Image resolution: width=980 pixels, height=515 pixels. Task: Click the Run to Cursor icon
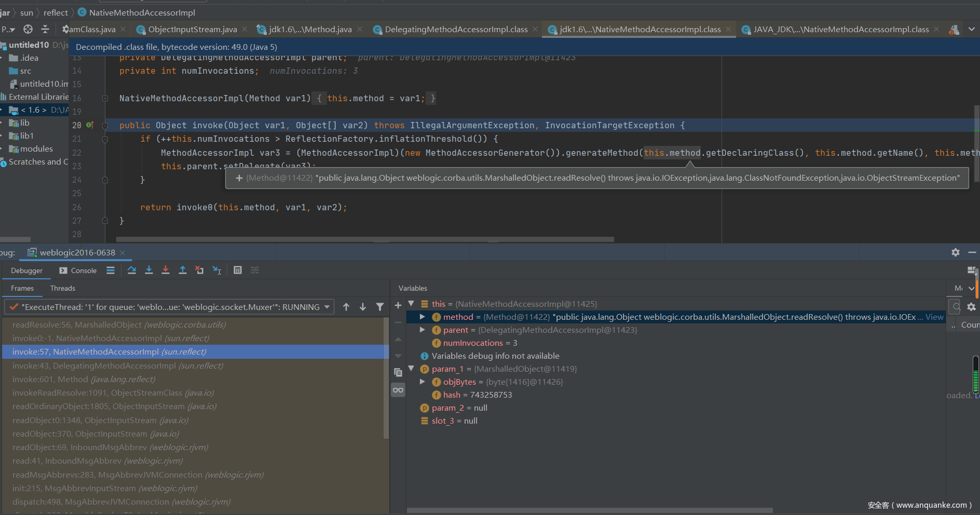point(217,270)
